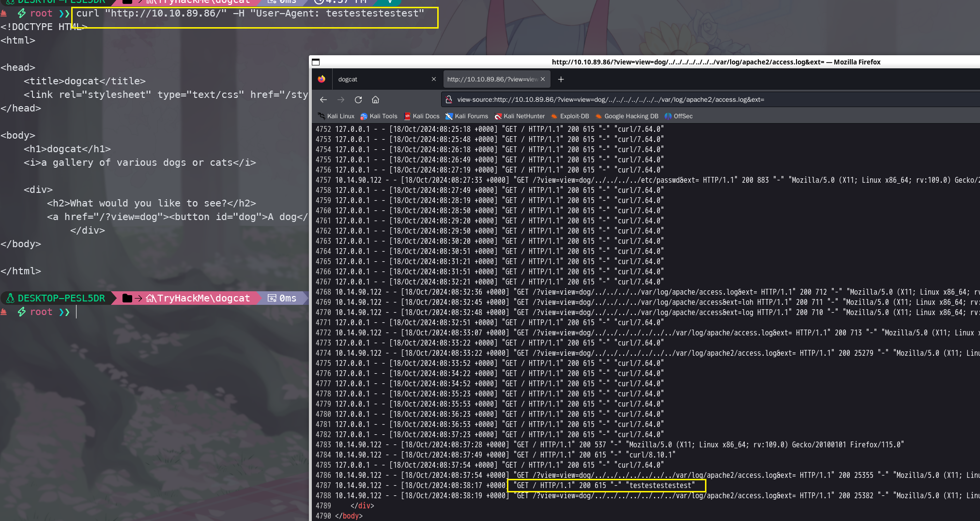Image resolution: width=980 pixels, height=521 pixels.
Task: Click the closing body tag on line 4790
Action: 349,516
